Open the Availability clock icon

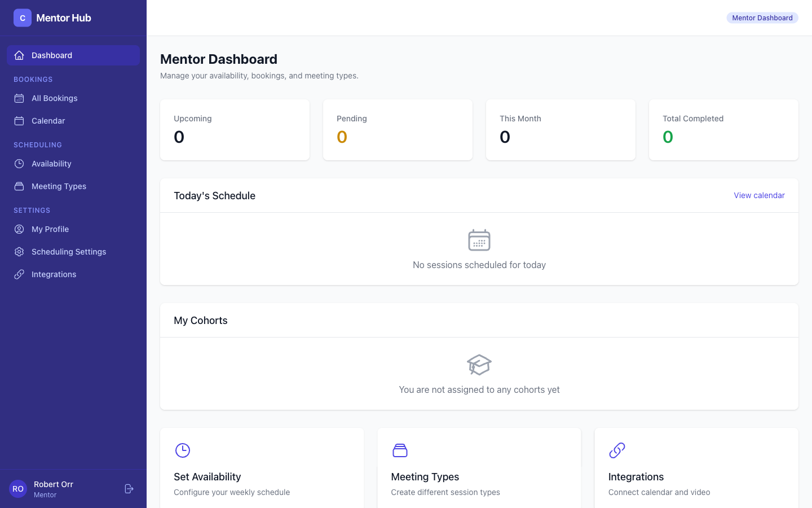click(x=19, y=164)
